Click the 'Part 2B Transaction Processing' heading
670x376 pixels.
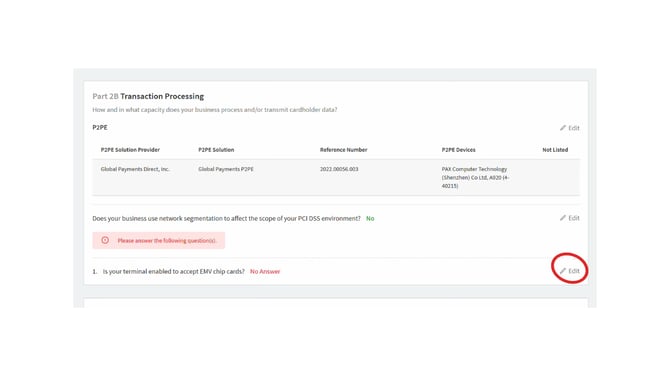click(148, 96)
